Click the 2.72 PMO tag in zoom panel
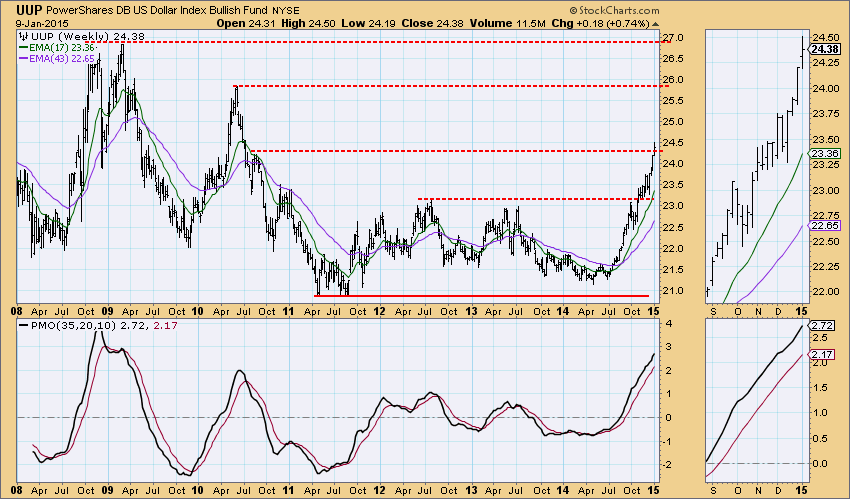This screenshot has height=499, width=850. pos(822,326)
